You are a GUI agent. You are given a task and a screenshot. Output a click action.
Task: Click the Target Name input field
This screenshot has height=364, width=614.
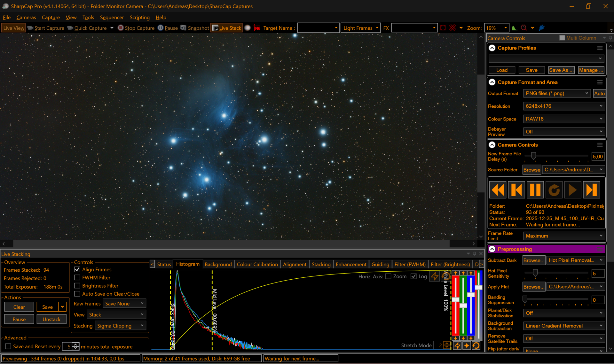(x=318, y=28)
